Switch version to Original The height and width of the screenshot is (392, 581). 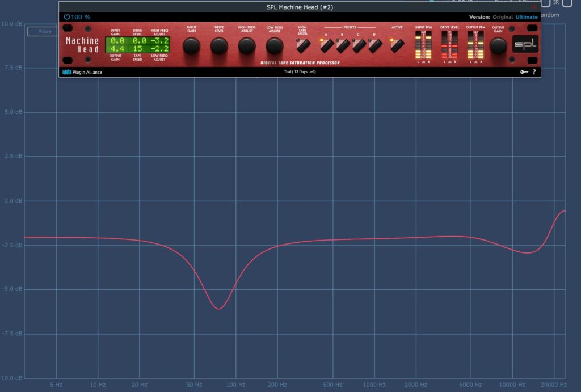pyautogui.click(x=503, y=17)
